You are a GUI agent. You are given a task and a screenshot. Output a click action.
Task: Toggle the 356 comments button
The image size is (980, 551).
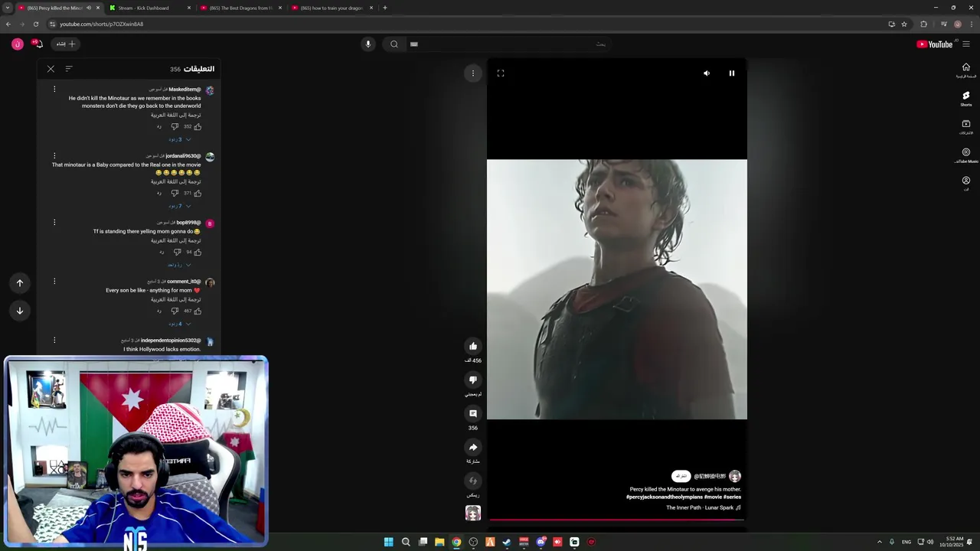pyautogui.click(x=473, y=414)
